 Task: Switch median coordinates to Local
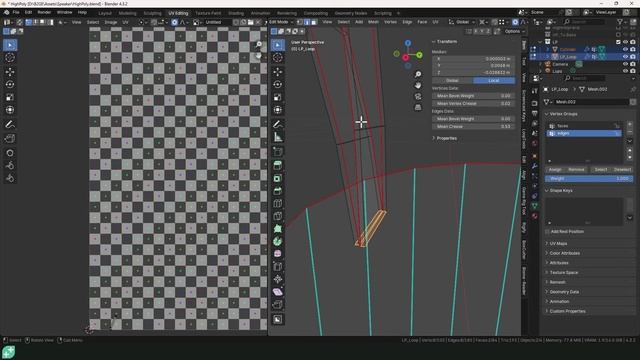coord(494,80)
